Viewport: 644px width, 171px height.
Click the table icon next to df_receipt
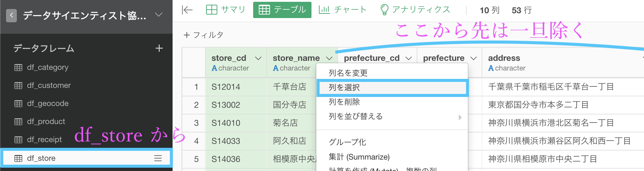18,140
